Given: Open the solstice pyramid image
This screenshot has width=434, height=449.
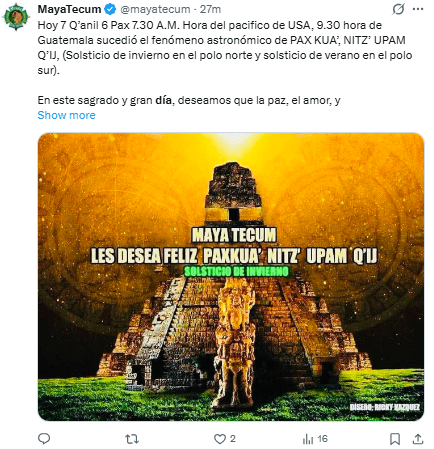Looking at the screenshot, I should (231, 277).
